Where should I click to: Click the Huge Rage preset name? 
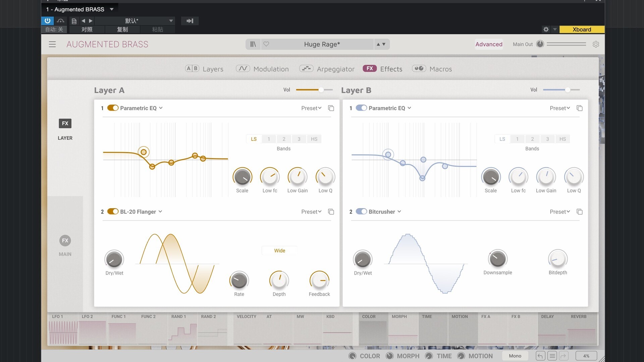tap(322, 44)
